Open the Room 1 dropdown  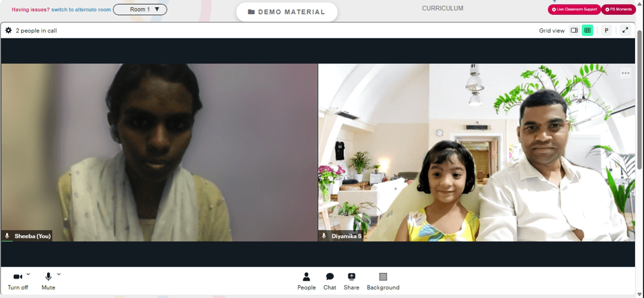[140, 10]
